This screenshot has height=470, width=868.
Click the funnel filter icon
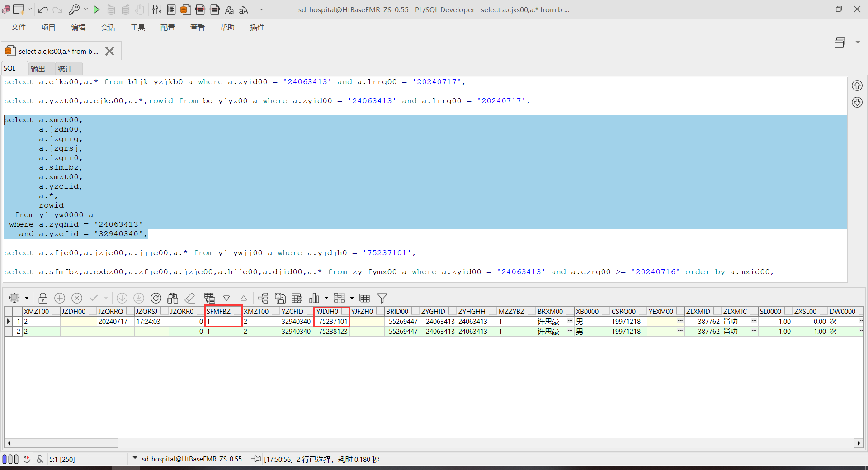point(382,298)
